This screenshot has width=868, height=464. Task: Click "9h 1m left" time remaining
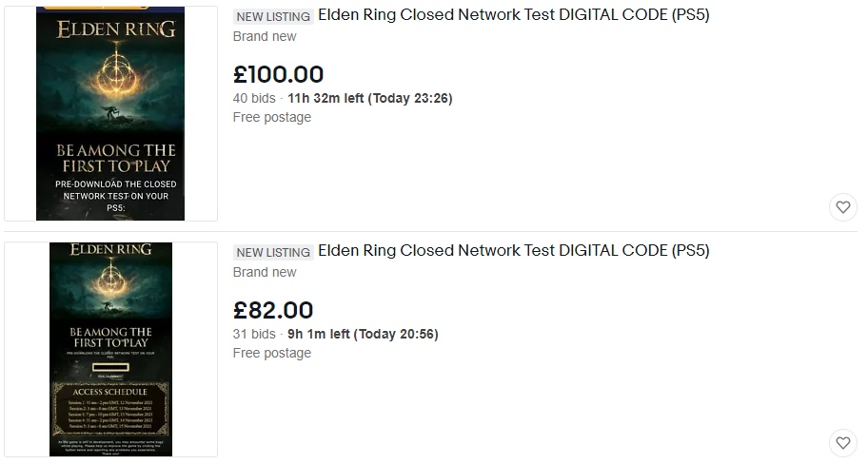318,334
